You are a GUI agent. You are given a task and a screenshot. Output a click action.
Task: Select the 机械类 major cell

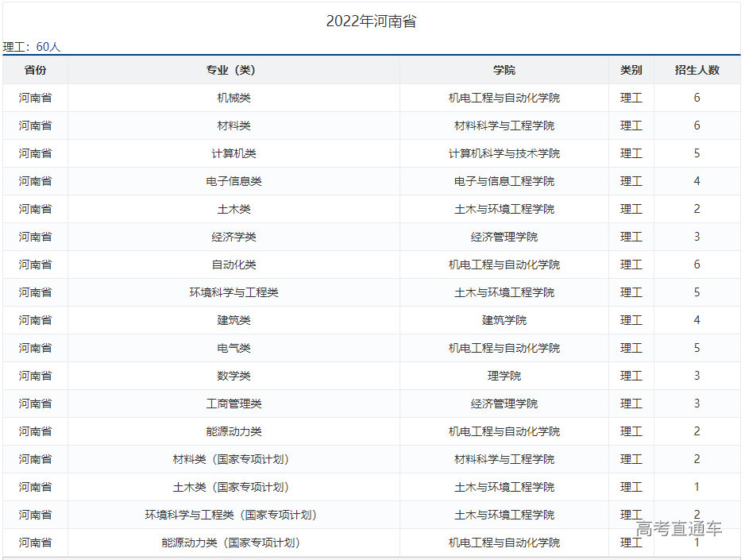pyautogui.click(x=234, y=98)
